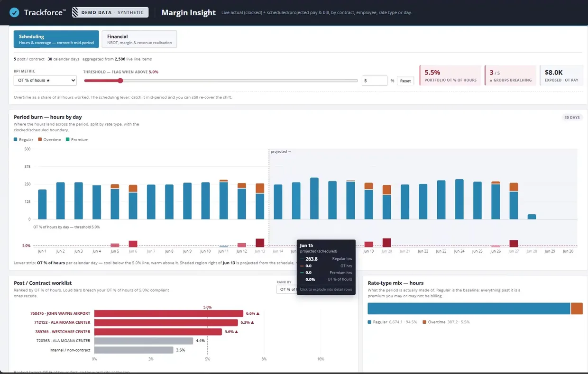Click the 6.6% value beside John Wayne
Screen dimensions: 588x374
[x=251, y=313]
